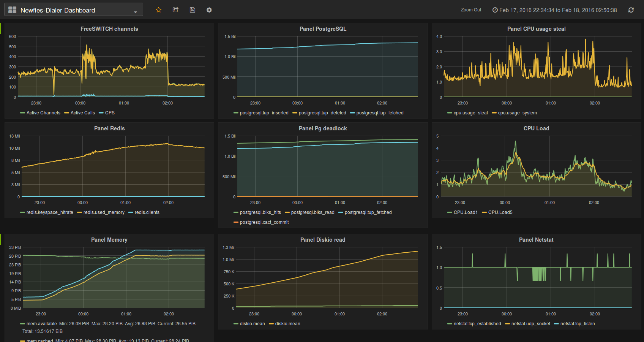
Task: Toggle the Active Channels series in legend
Action: (x=43, y=113)
